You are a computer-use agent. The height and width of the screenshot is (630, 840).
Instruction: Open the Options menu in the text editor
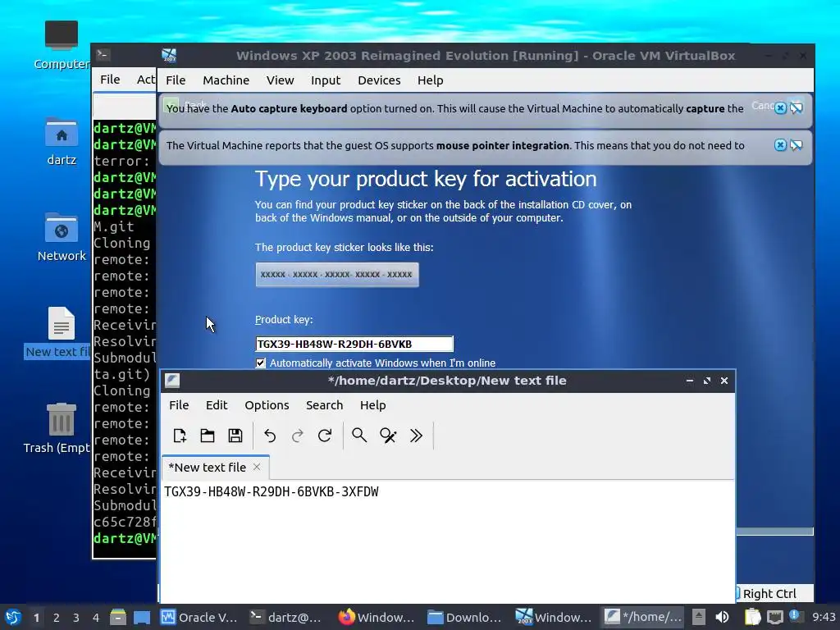point(267,405)
